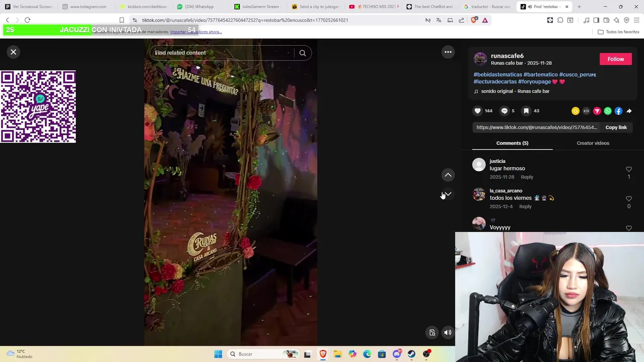Open the music playlist note icon
Viewport: 644px width, 362px height.
[x=586, y=20]
